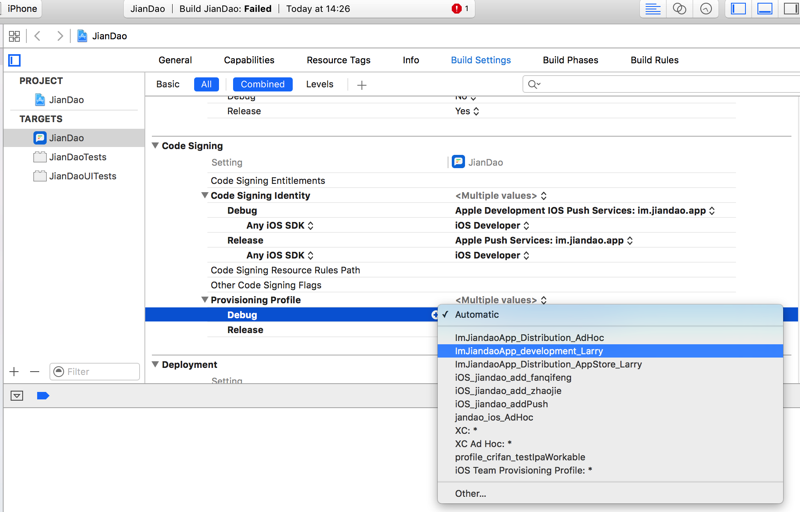Open the Build Phases tab

point(570,60)
